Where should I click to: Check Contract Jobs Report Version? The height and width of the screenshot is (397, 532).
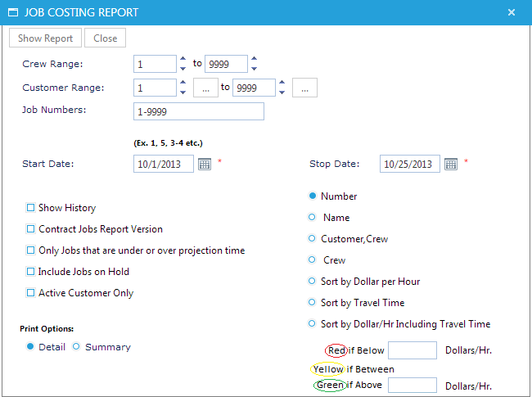point(31,229)
